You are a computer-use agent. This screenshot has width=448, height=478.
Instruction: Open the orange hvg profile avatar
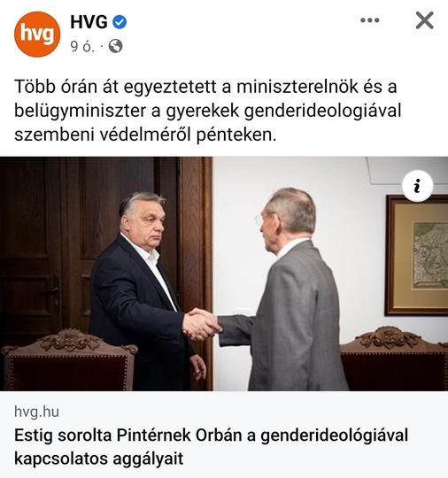tap(37, 35)
